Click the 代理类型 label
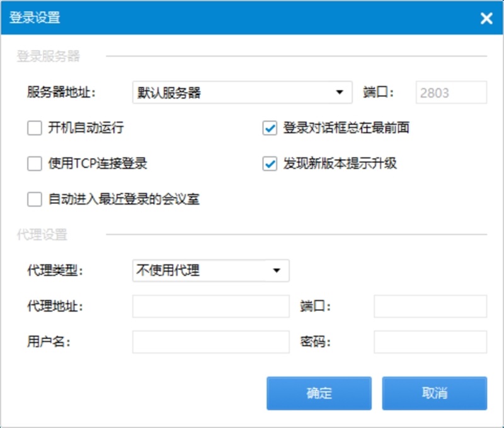This screenshot has height=428, width=504. [x=55, y=271]
